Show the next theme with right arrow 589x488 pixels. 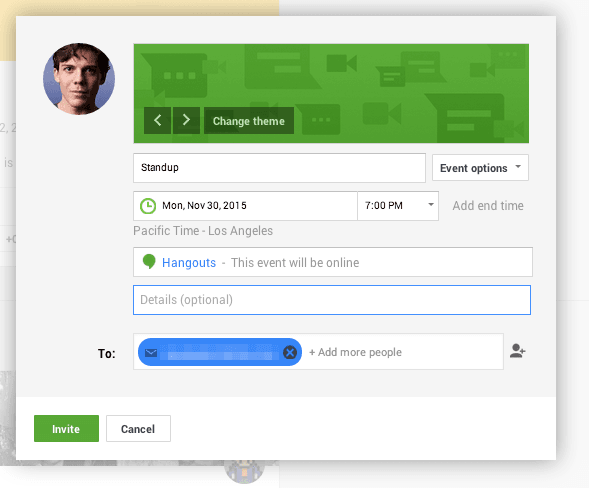[x=186, y=121]
